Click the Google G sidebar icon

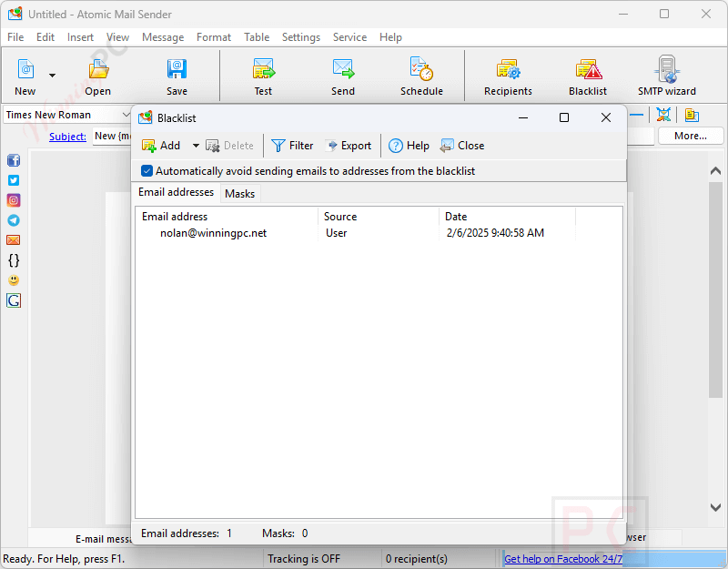[x=14, y=300]
